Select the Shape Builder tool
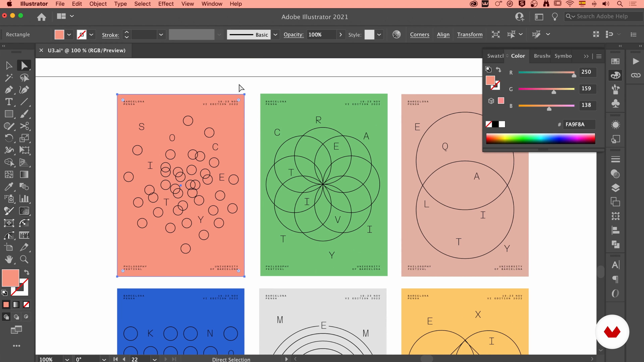 click(9, 163)
